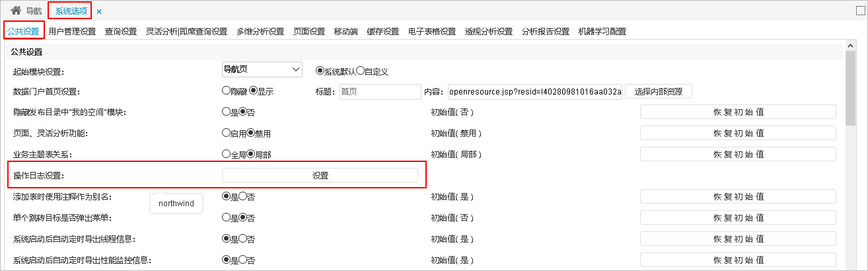This screenshot has height=271, width=868.
Task: Click 初始值( 禁用 ) text
Action: click(456, 134)
